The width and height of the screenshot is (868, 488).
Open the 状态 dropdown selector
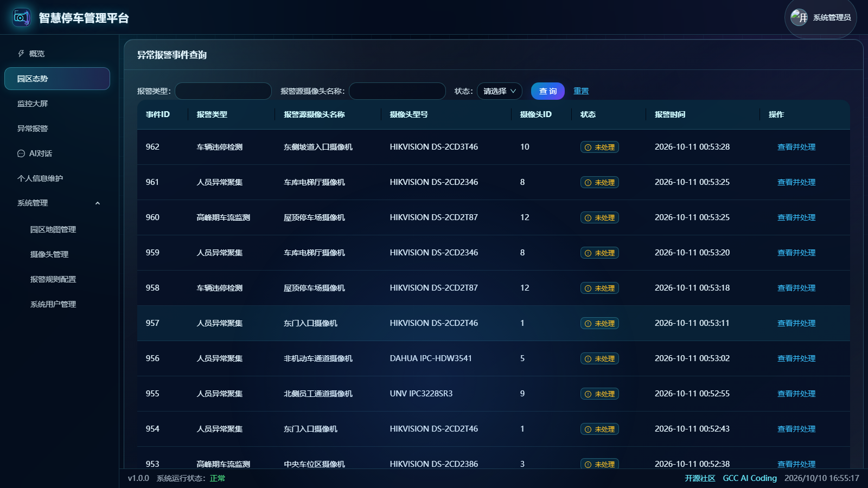[500, 91]
